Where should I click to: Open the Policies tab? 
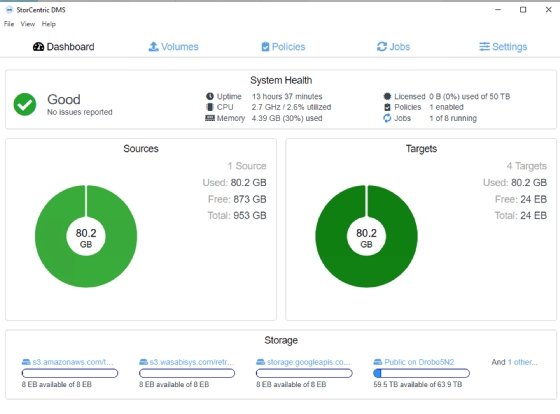click(x=283, y=47)
